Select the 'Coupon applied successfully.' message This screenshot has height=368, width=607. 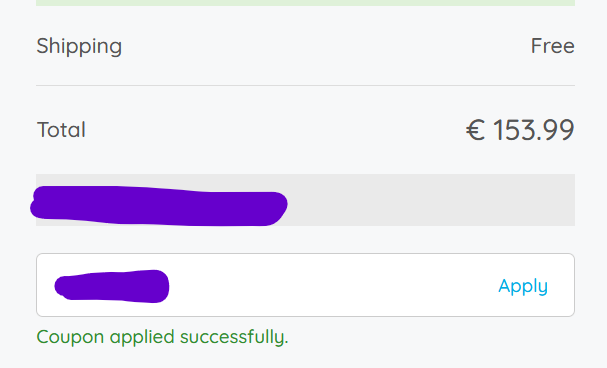[x=163, y=337]
